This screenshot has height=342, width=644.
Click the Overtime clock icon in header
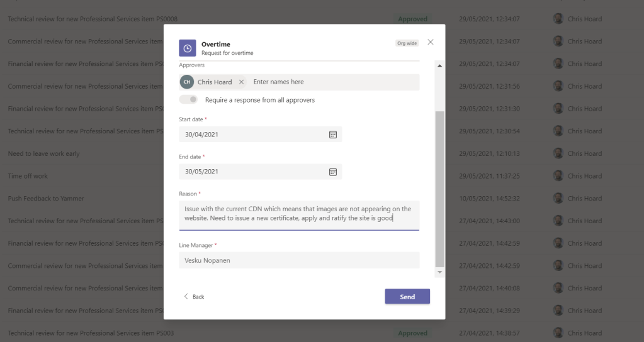[187, 48]
